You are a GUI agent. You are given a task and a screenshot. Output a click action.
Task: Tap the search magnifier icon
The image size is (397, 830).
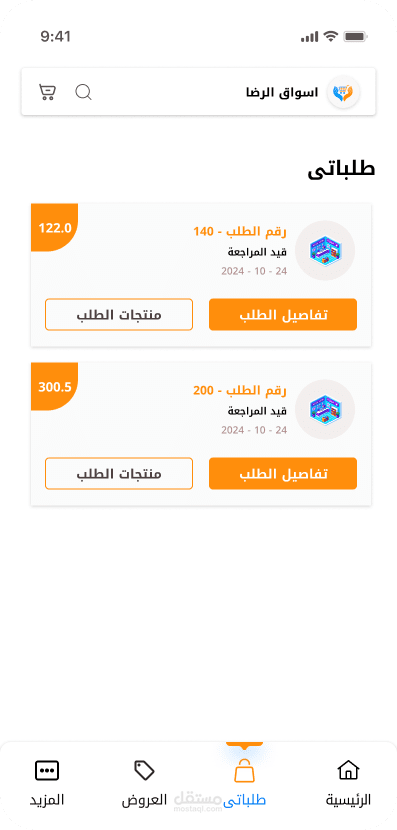pos(83,92)
